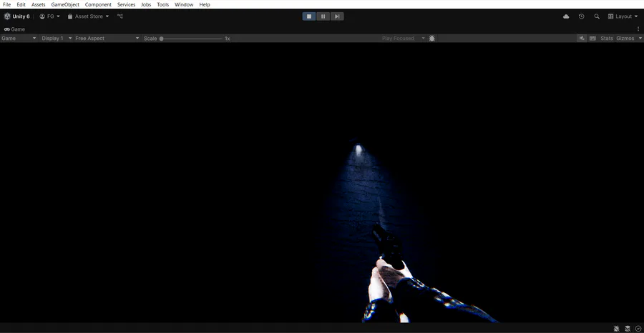Image resolution: width=644 pixels, height=333 pixels.
Task: Toggle Mute Audio in the Game view
Action: [582, 38]
